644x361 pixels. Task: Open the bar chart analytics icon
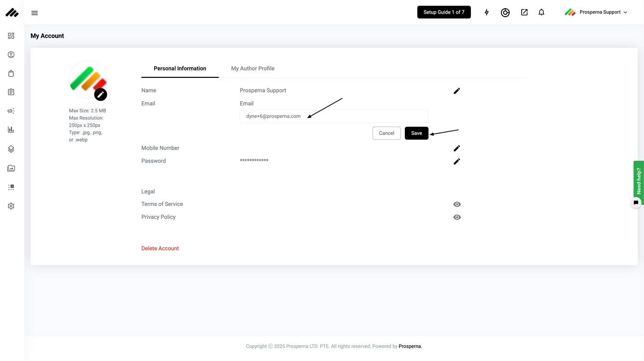click(11, 130)
